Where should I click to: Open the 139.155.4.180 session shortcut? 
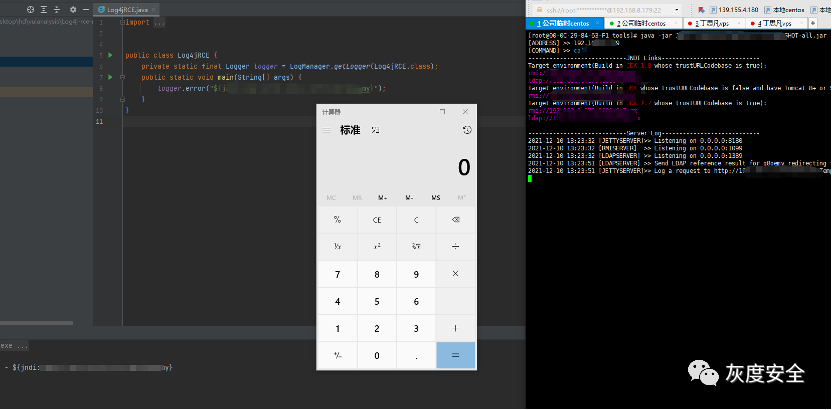click(734, 10)
